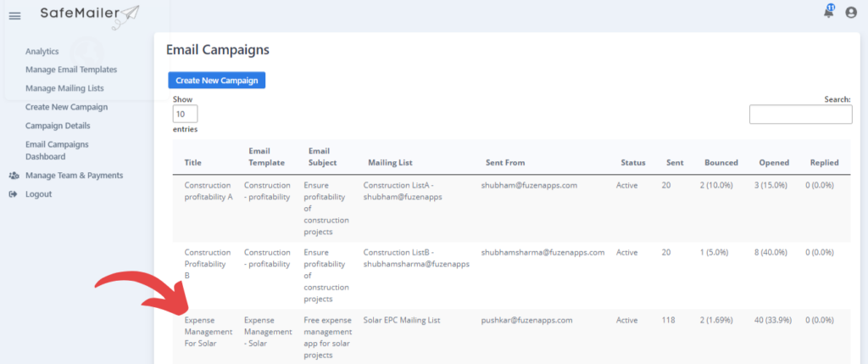Click the Logout arrow icon
Viewport: 868px width, 364px height.
(x=14, y=194)
